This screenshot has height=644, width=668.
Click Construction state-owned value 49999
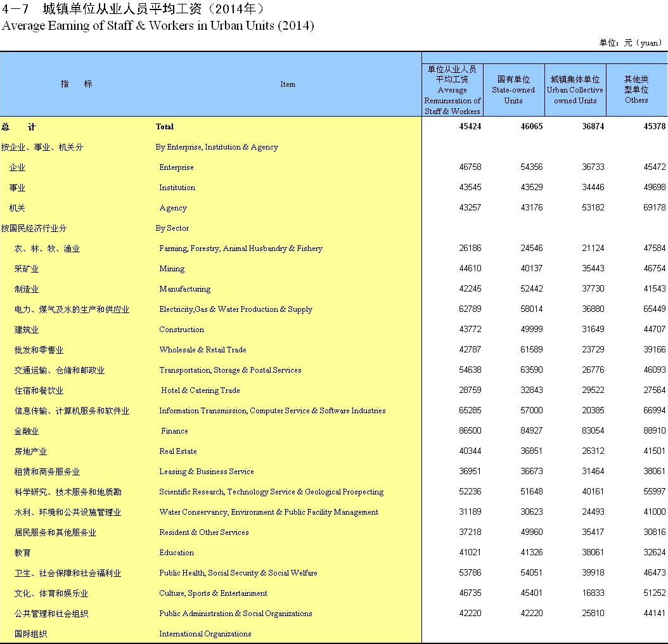531,329
